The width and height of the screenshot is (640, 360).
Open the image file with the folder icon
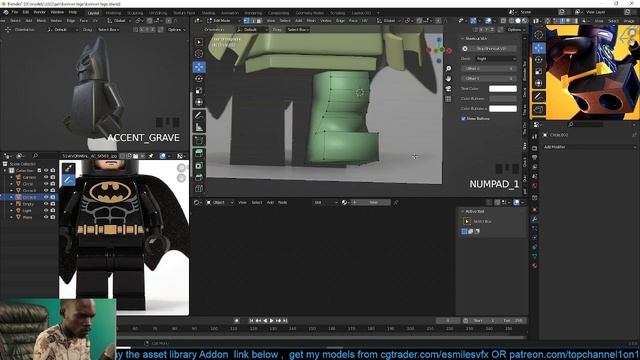pyautogui.click(x=136, y=156)
